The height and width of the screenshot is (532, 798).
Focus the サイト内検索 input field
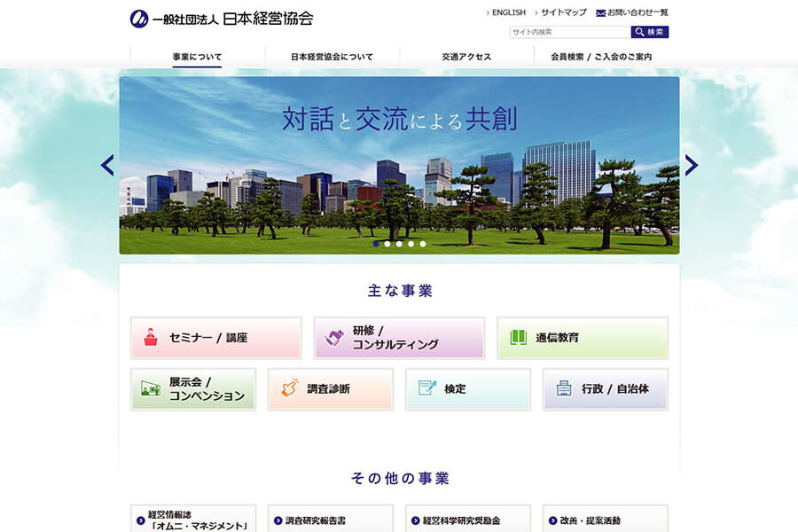coord(570,32)
